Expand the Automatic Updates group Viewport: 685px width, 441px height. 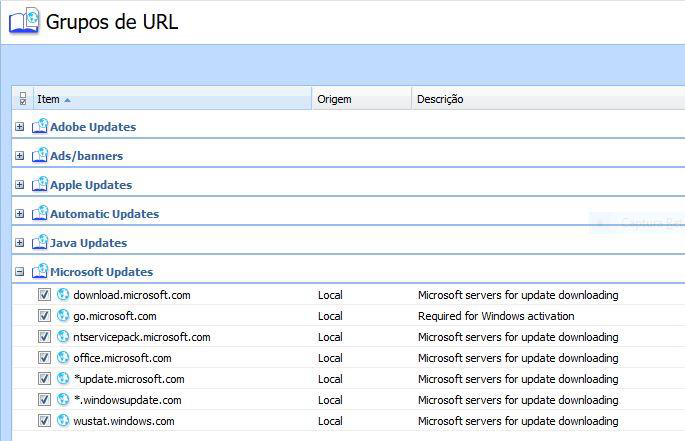pos(19,214)
